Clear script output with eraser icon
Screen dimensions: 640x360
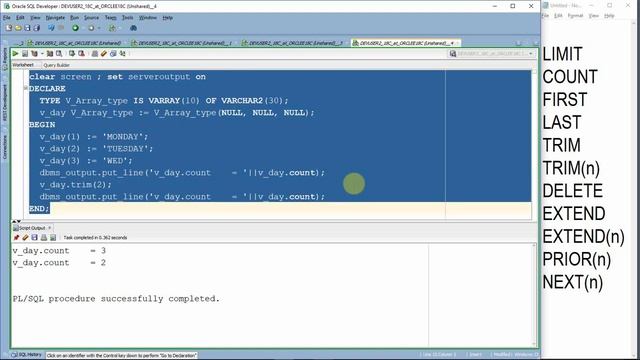point(25,238)
